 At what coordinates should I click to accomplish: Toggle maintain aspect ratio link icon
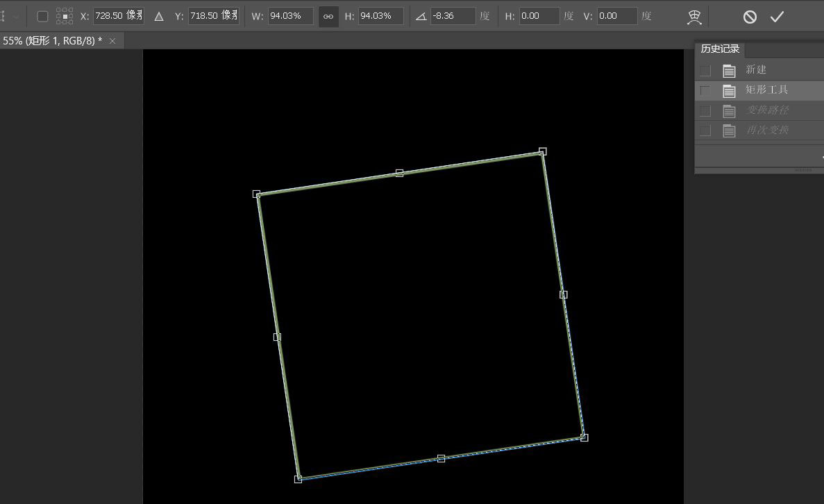click(x=328, y=16)
